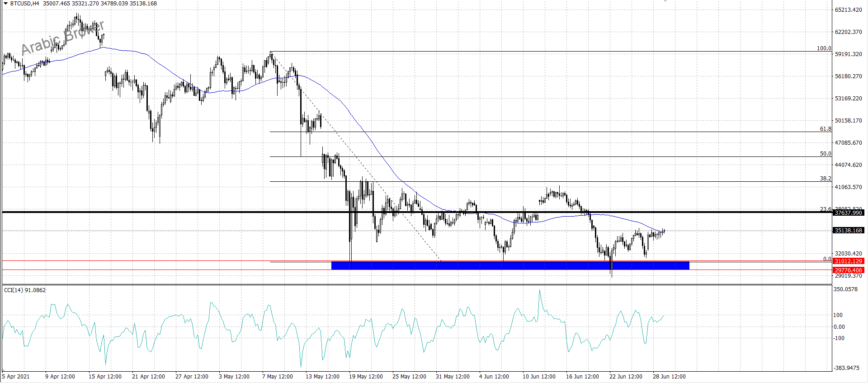Click the 53169.220 price axis label
Viewport: 868px width, 383px height.
pyautogui.click(x=848, y=98)
